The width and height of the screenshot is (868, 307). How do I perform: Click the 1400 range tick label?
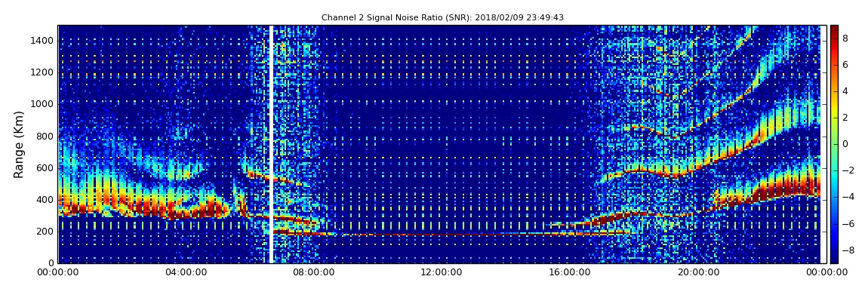click(42, 41)
